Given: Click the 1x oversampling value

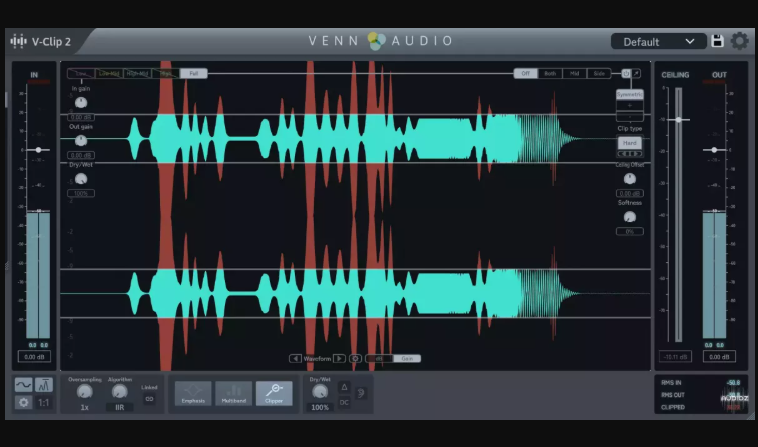Looking at the screenshot, I should [x=85, y=407].
